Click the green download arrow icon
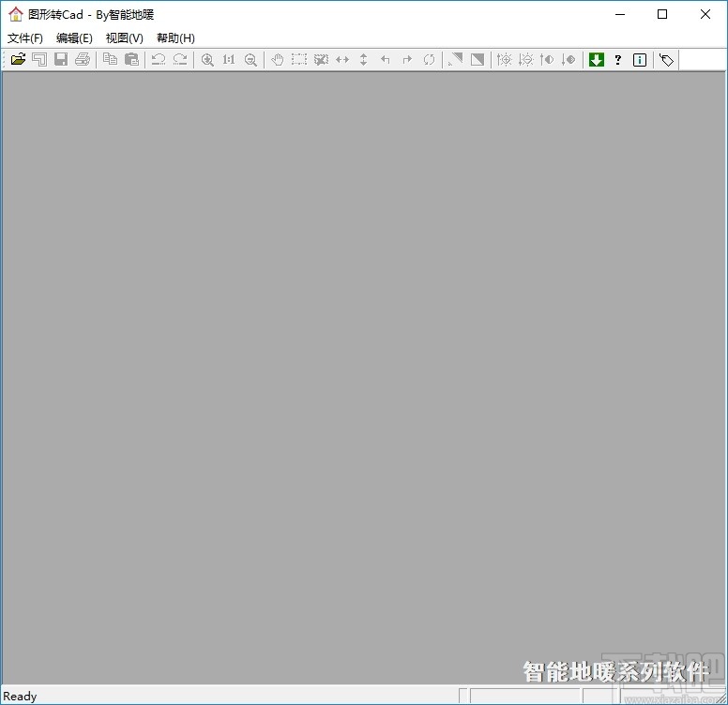The image size is (728, 705). pos(597,59)
